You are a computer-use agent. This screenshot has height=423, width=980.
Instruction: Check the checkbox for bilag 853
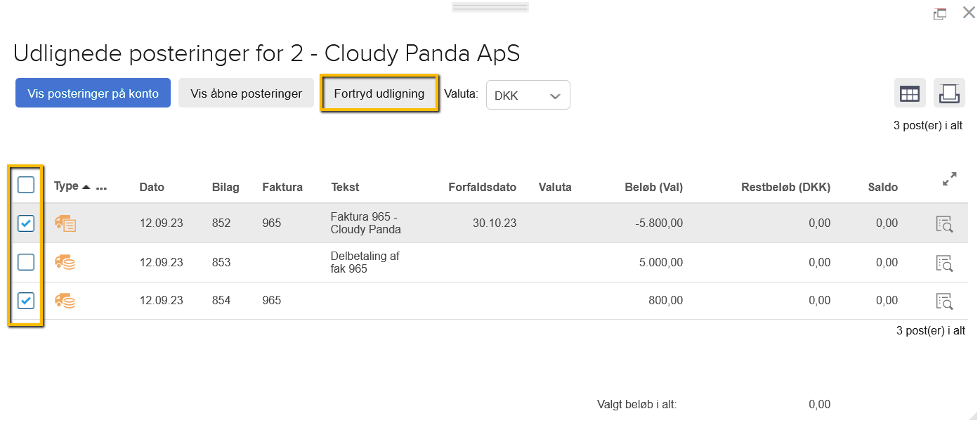(26, 262)
